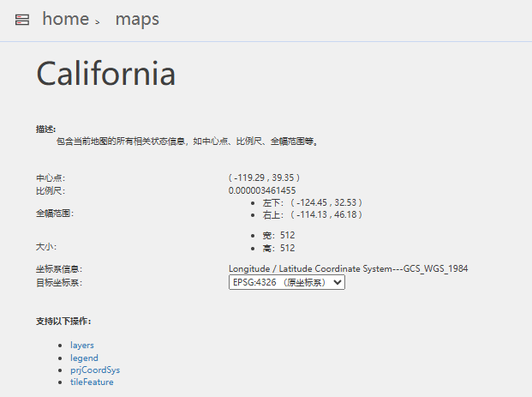
Task: Click the 宽: 512 size entry
Action: 278,235
